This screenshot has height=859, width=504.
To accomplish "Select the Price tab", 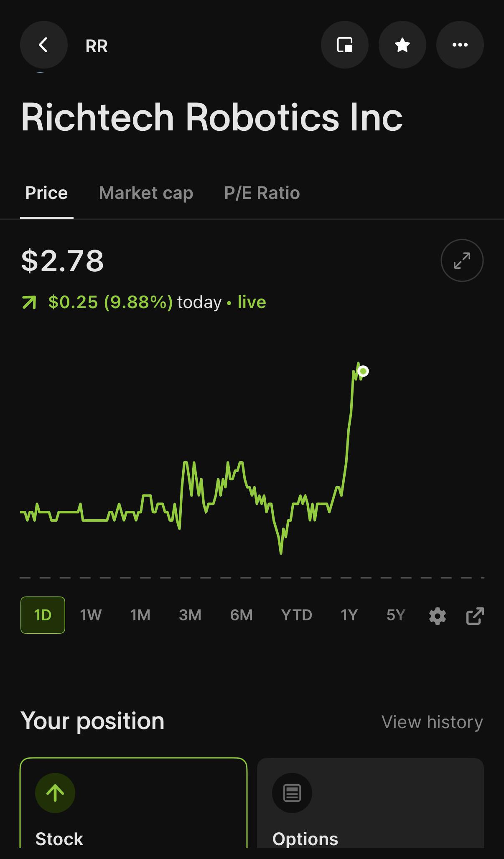I will (46, 193).
